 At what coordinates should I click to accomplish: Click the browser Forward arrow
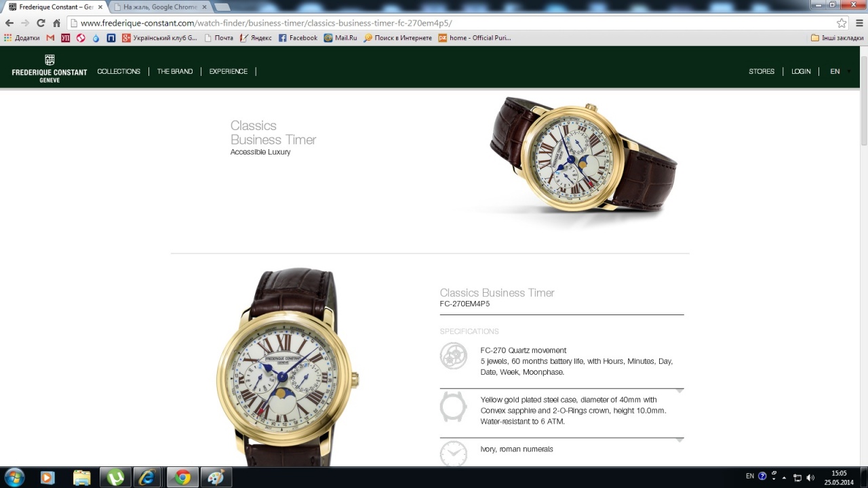tap(25, 23)
